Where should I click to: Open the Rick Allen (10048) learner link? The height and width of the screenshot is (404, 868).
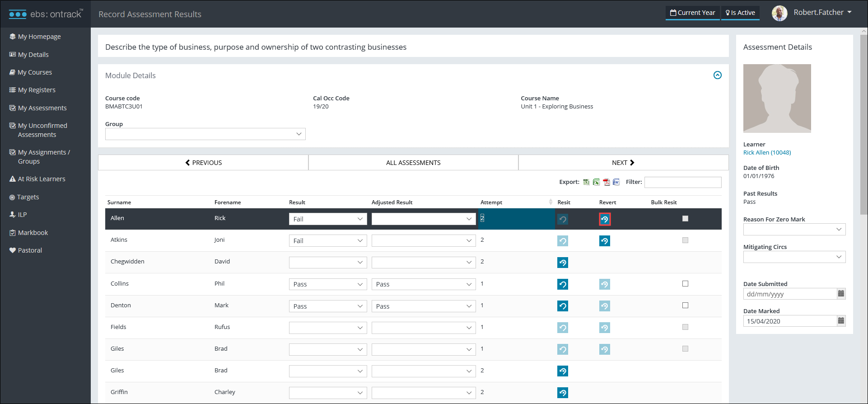tap(767, 153)
